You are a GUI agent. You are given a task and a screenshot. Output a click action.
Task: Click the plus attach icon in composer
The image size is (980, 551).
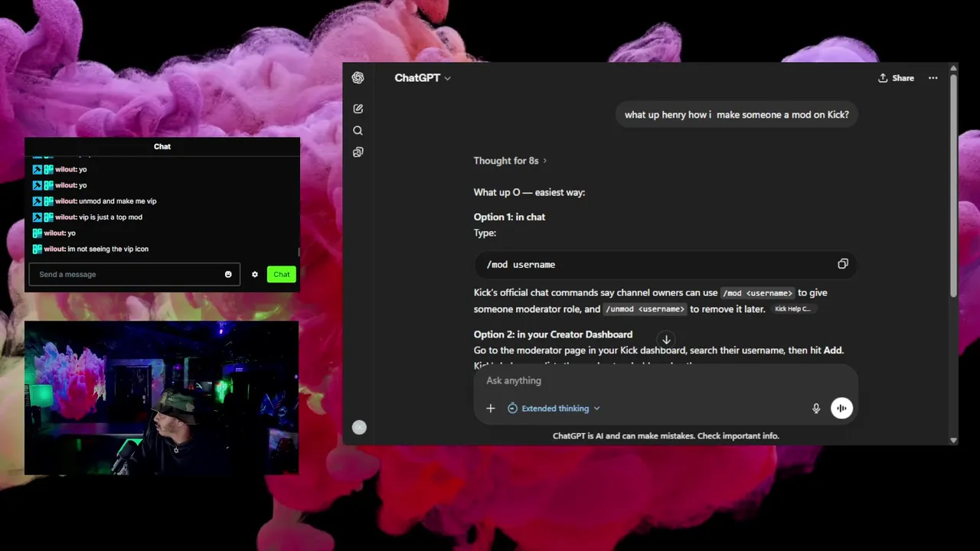[x=491, y=409]
